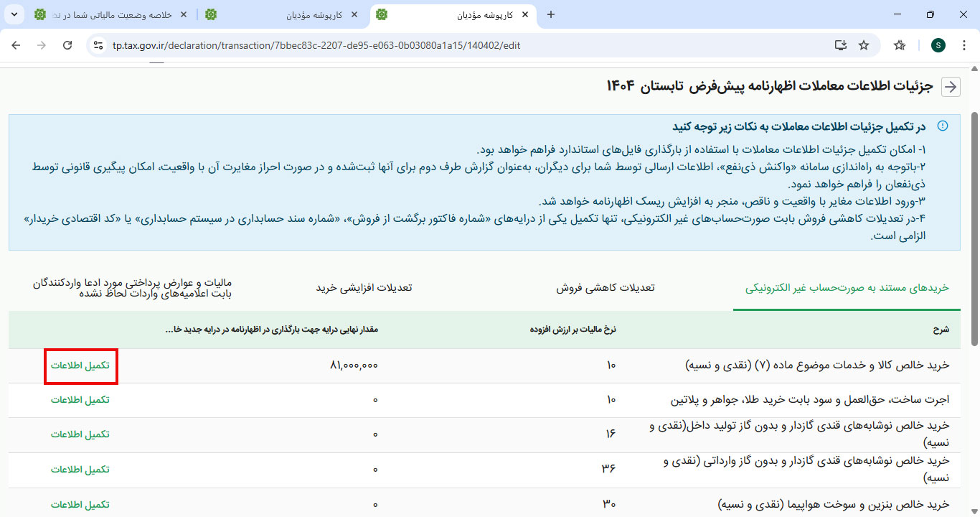This screenshot has height=517, width=980.
Task: Click تکمیل اطلاعات for خرید خالص کالا و خدمات
Action: coord(80,365)
